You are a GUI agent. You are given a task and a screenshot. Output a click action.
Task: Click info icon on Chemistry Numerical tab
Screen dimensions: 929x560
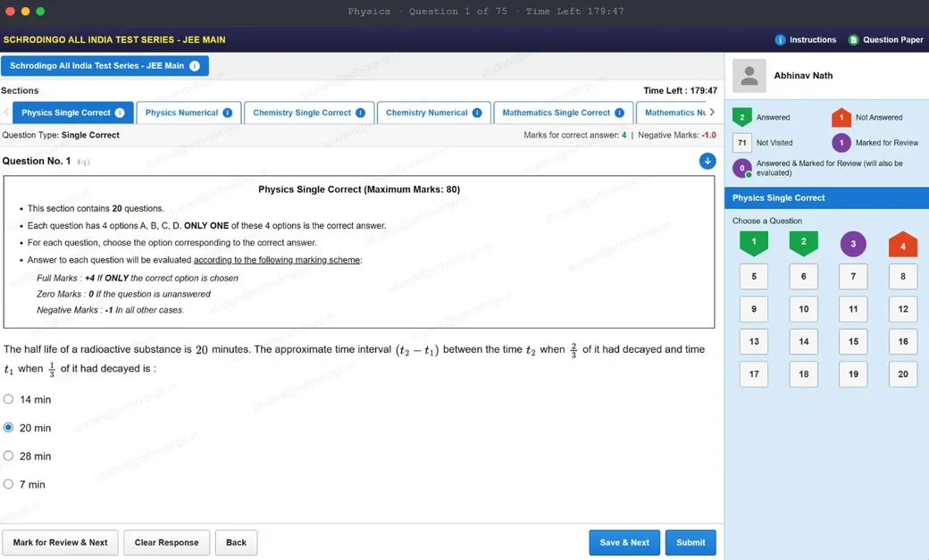point(477,113)
